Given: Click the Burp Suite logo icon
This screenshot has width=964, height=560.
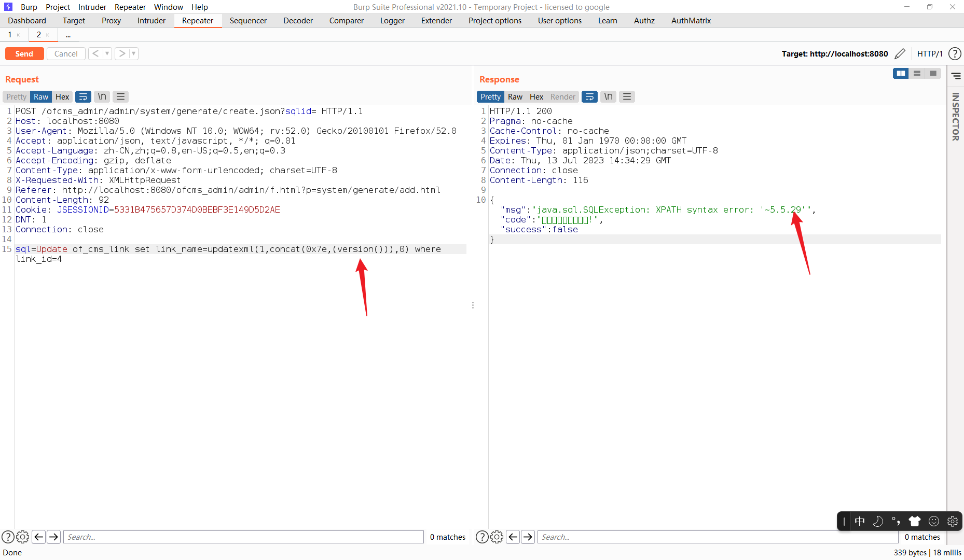Looking at the screenshot, I should (x=8, y=7).
